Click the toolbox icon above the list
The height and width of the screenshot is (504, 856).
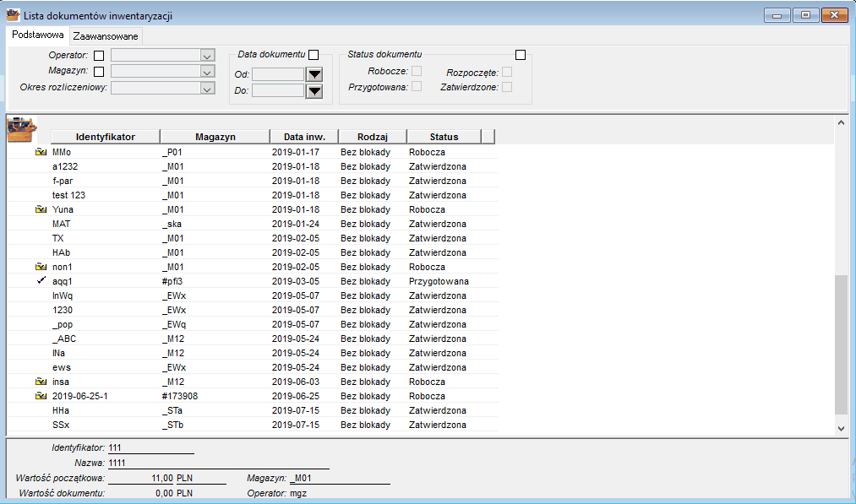(22, 129)
